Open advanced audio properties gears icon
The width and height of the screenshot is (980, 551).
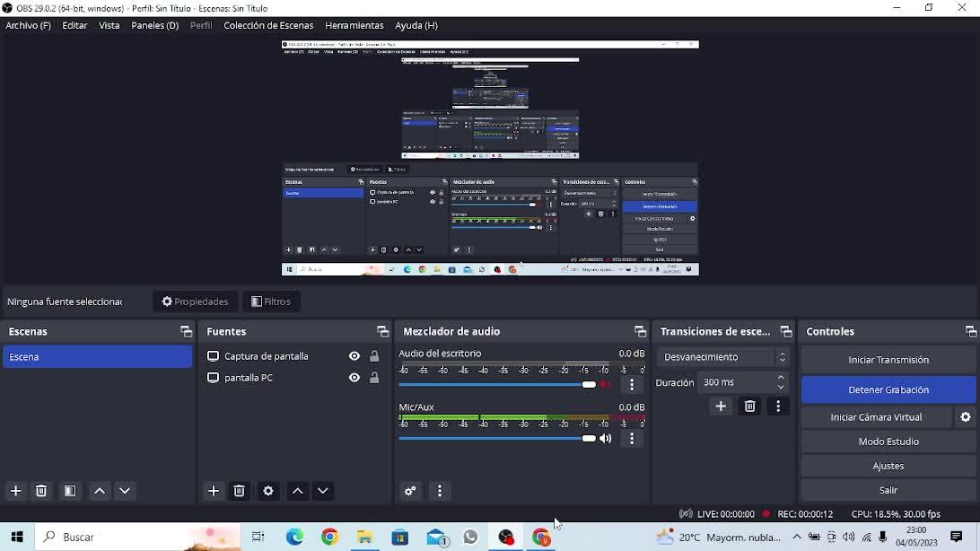411,491
